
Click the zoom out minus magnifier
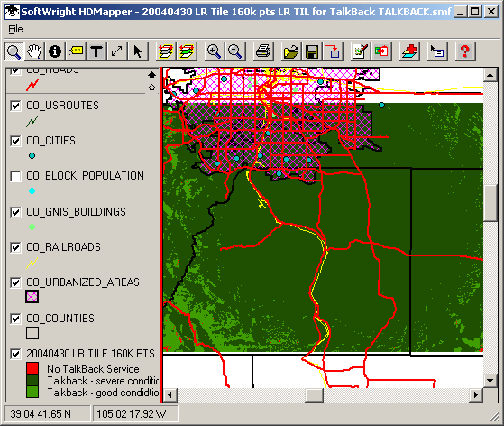click(x=235, y=51)
